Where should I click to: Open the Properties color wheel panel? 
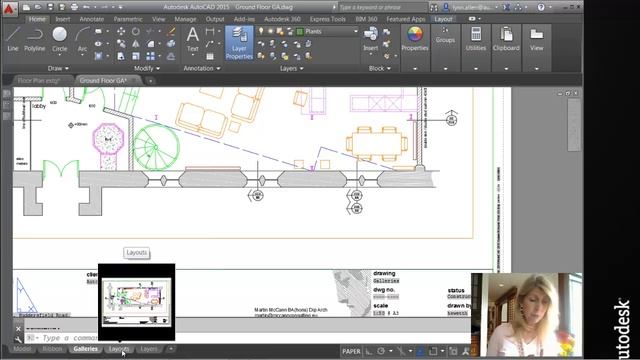415,39
